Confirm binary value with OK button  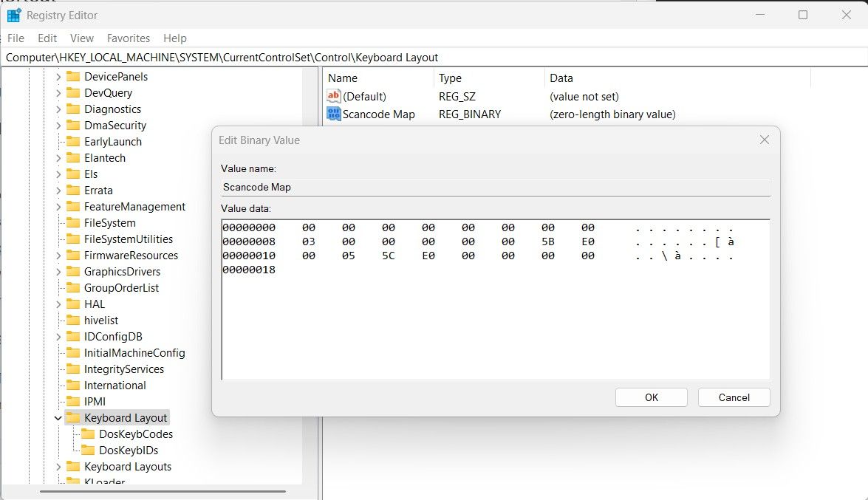[x=651, y=397]
